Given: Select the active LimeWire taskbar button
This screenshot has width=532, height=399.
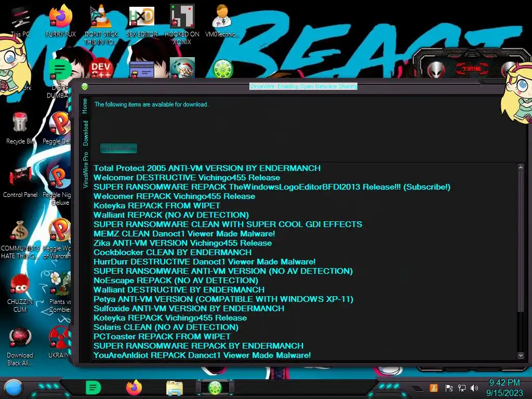Looking at the screenshot, I should pyautogui.click(x=215, y=388).
